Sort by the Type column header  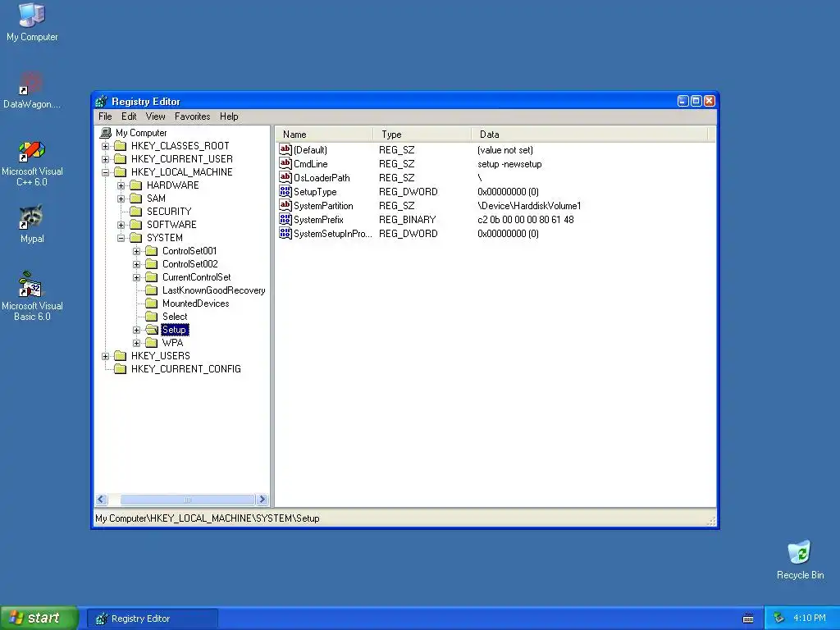[x=422, y=135]
